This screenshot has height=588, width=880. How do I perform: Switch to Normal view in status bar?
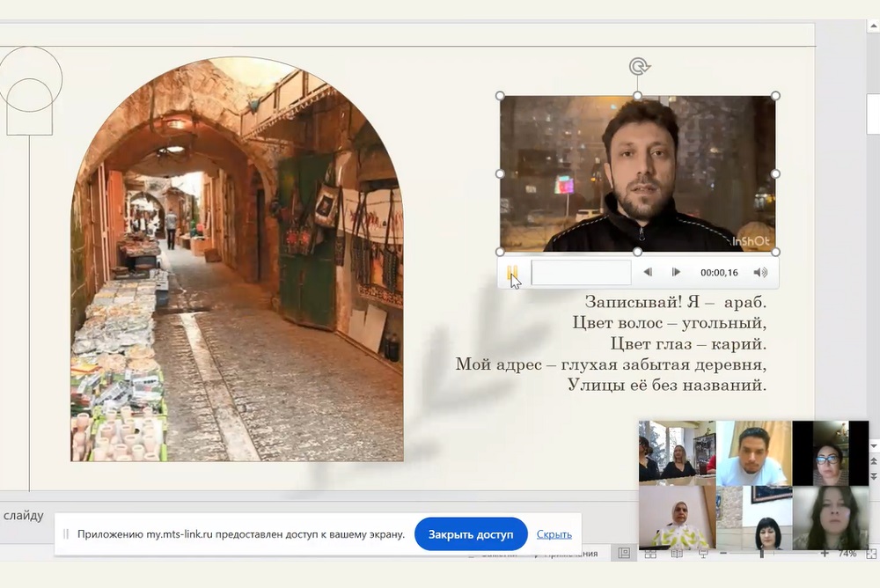pyautogui.click(x=624, y=554)
